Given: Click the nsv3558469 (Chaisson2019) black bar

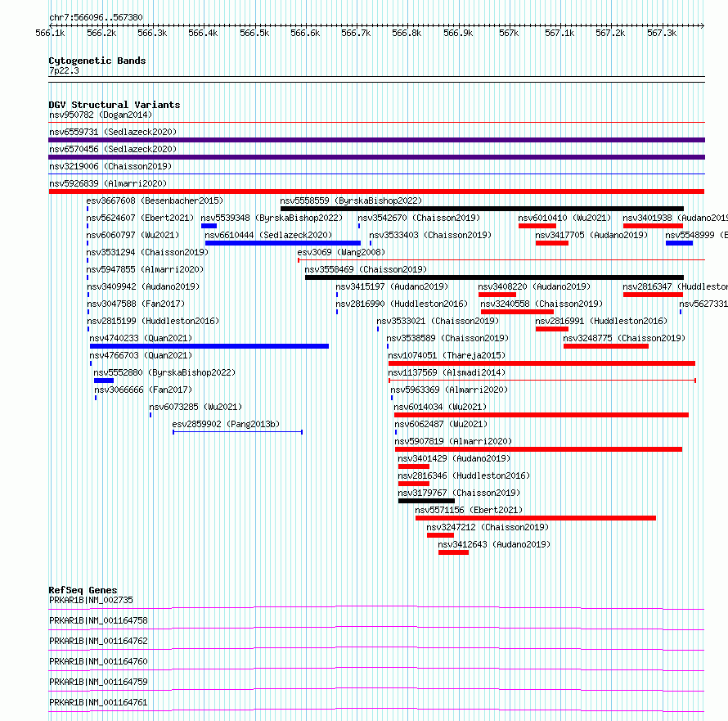Looking at the screenshot, I should click(494, 277).
